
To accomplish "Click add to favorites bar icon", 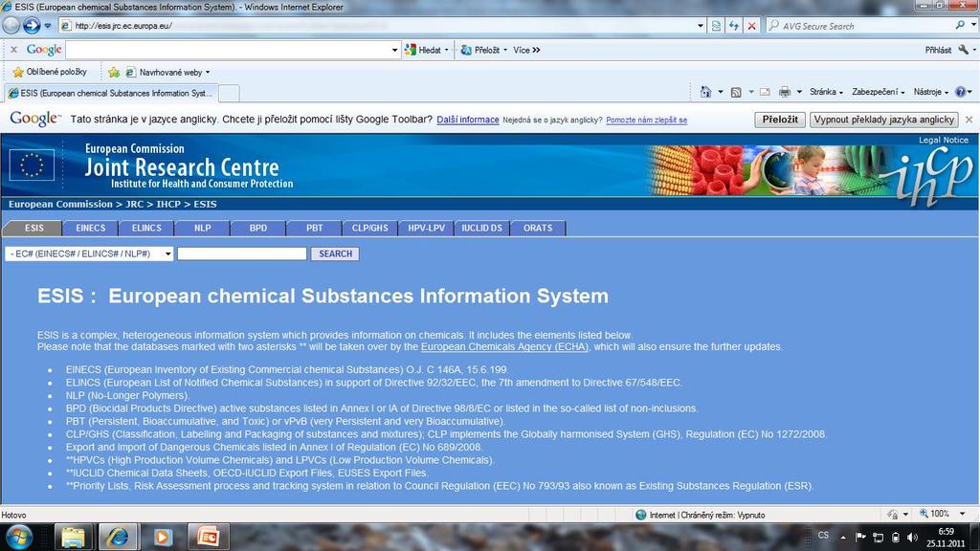I will [x=114, y=73].
